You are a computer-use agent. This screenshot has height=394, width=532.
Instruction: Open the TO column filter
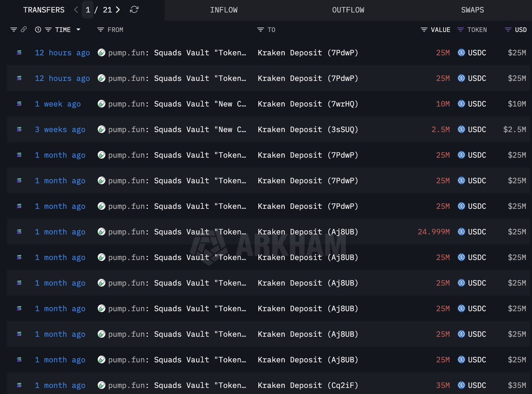click(261, 30)
